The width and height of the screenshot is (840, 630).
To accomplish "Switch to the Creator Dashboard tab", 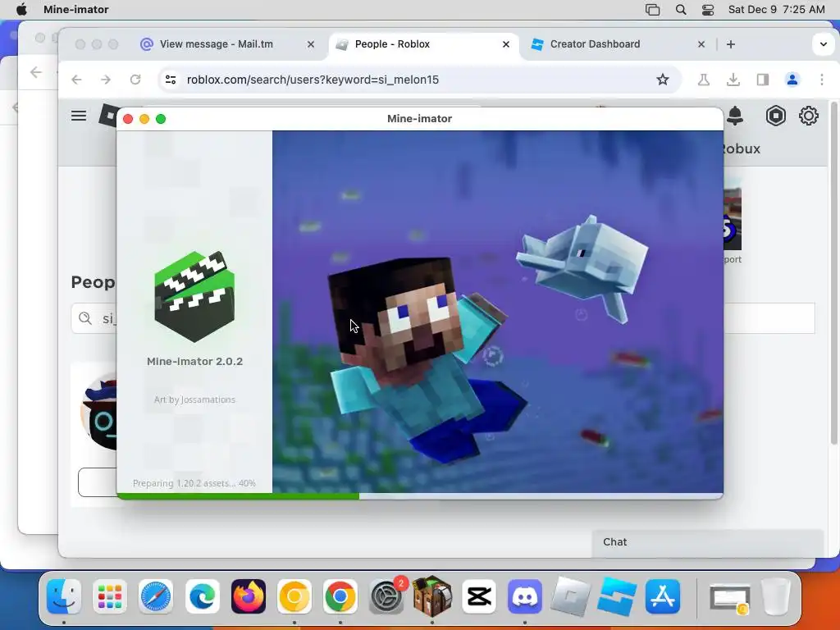I will (x=595, y=44).
